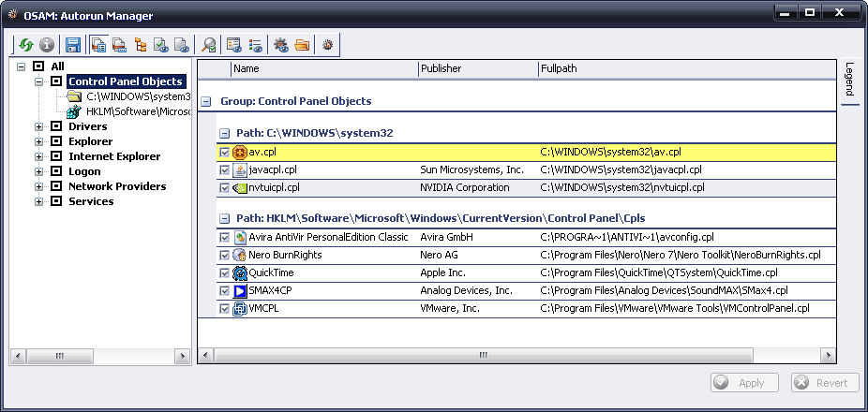Select the Logon tree label

(x=84, y=171)
